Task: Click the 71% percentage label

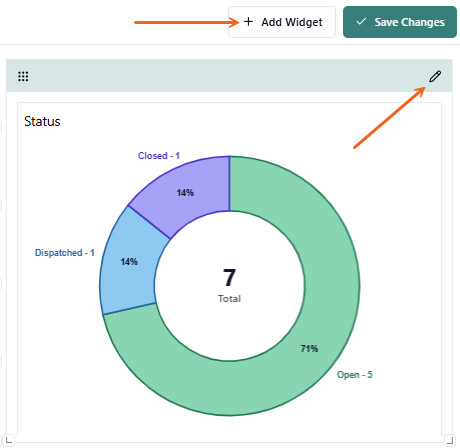Action: [x=309, y=349]
